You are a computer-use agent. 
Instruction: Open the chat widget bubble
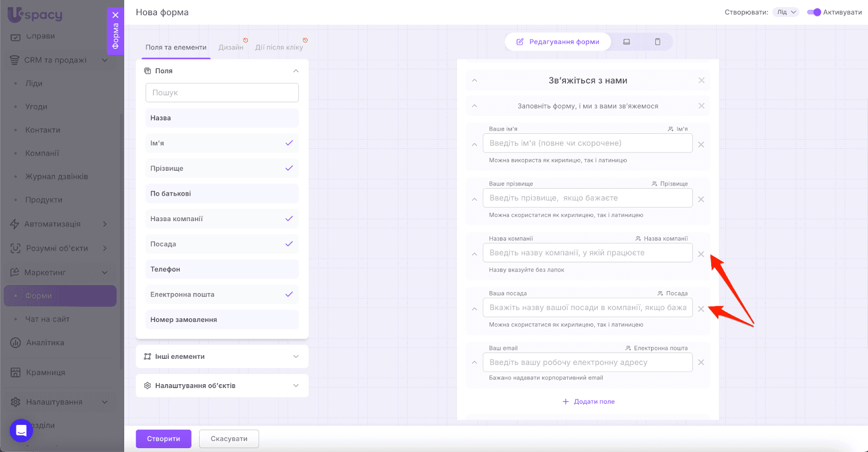click(x=21, y=431)
